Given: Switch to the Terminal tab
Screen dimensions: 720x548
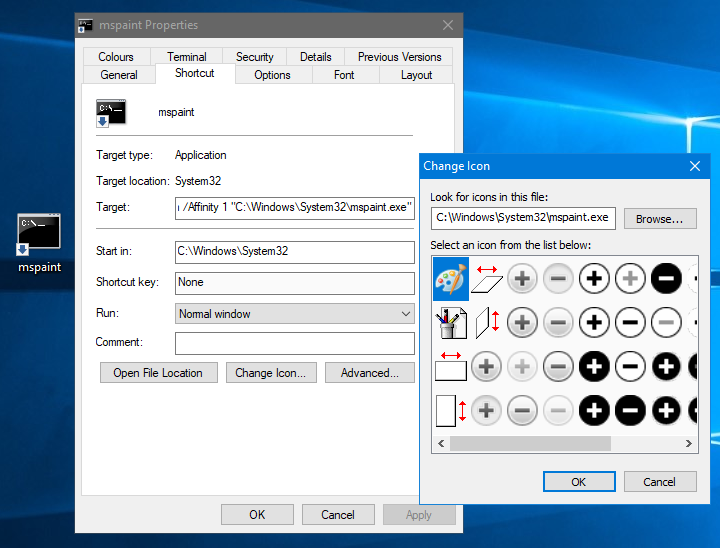Looking at the screenshot, I should (187, 57).
